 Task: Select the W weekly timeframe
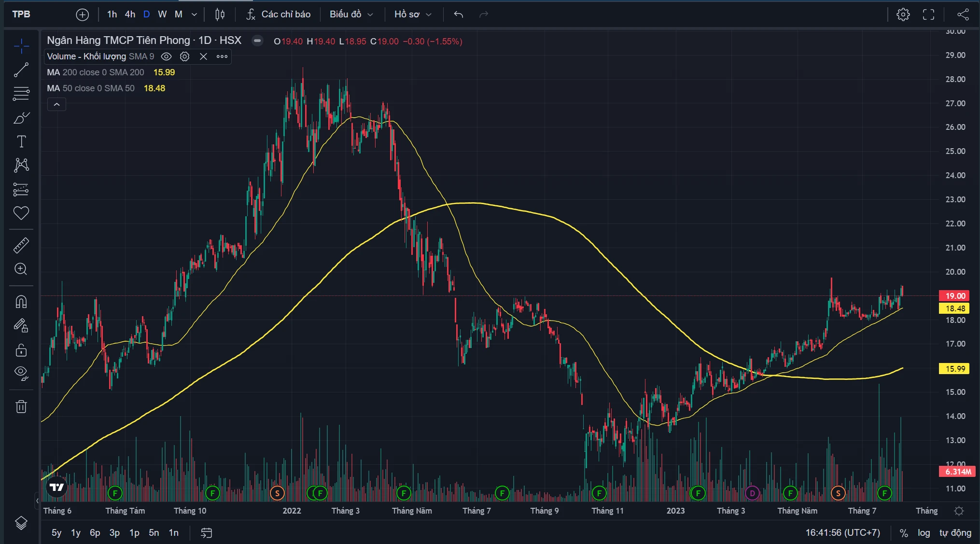[162, 14]
